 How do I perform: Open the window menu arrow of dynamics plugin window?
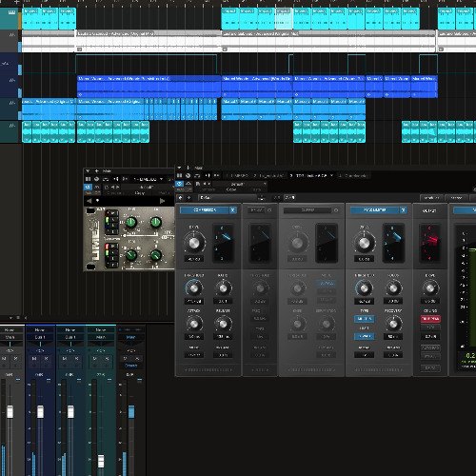click(x=179, y=168)
